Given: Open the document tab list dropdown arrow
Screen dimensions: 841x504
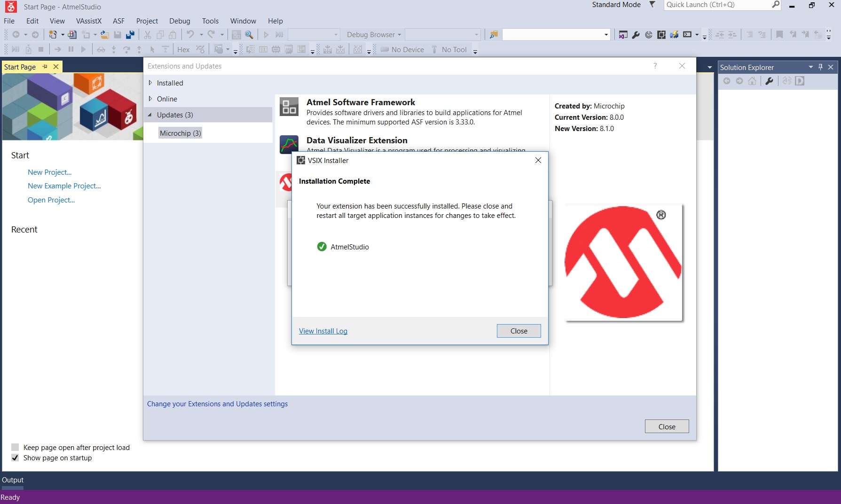Looking at the screenshot, I should pyautogui.click(x=709, y=68).
